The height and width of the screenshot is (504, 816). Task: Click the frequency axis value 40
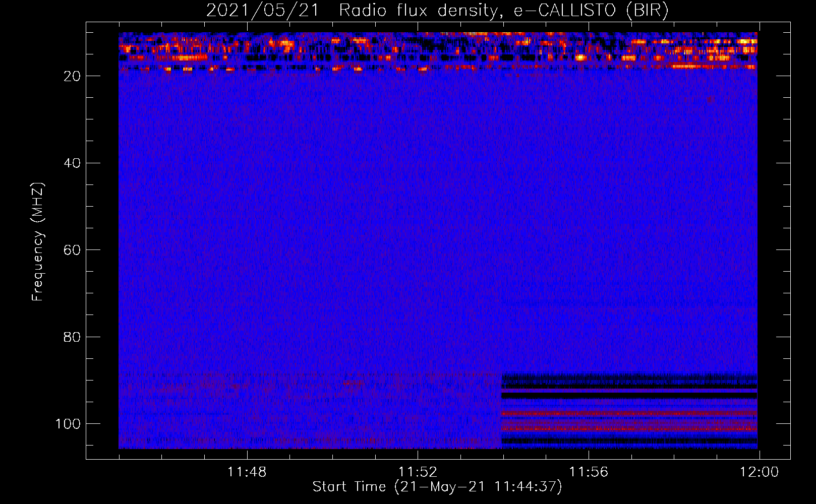pyautogui.click(x=72, y=163)
